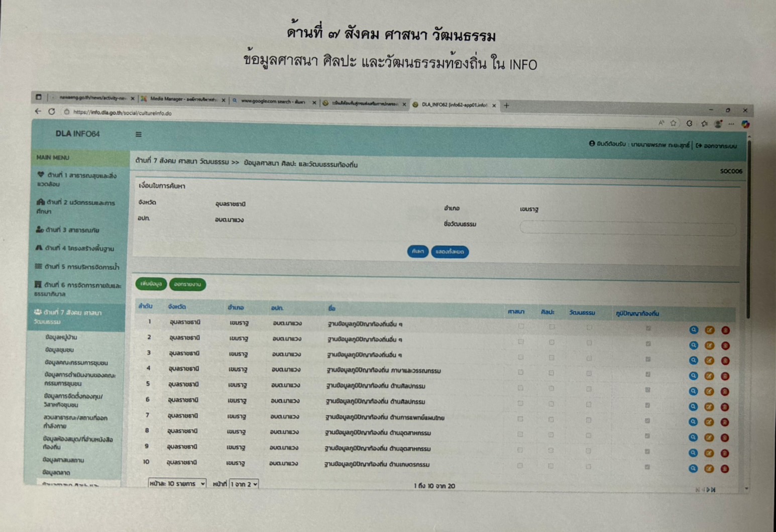Click the red delete icon in row 7
776x532 pixels.
click(x=725, y=422)
